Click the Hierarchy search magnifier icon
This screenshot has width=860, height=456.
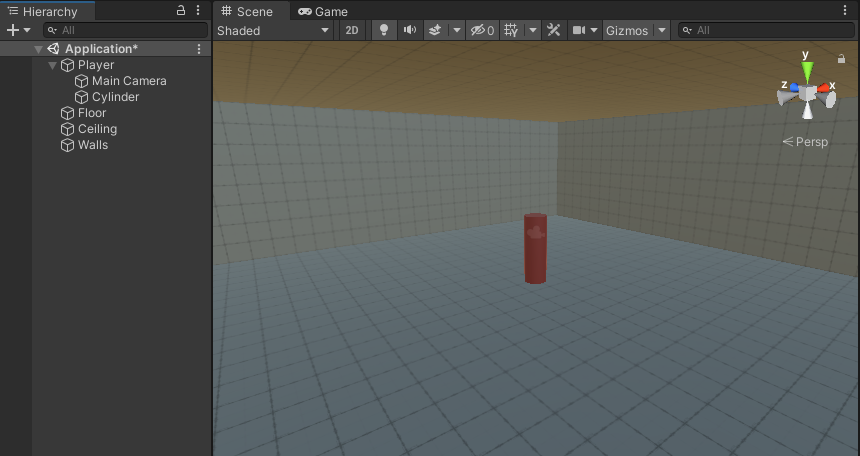52,30
